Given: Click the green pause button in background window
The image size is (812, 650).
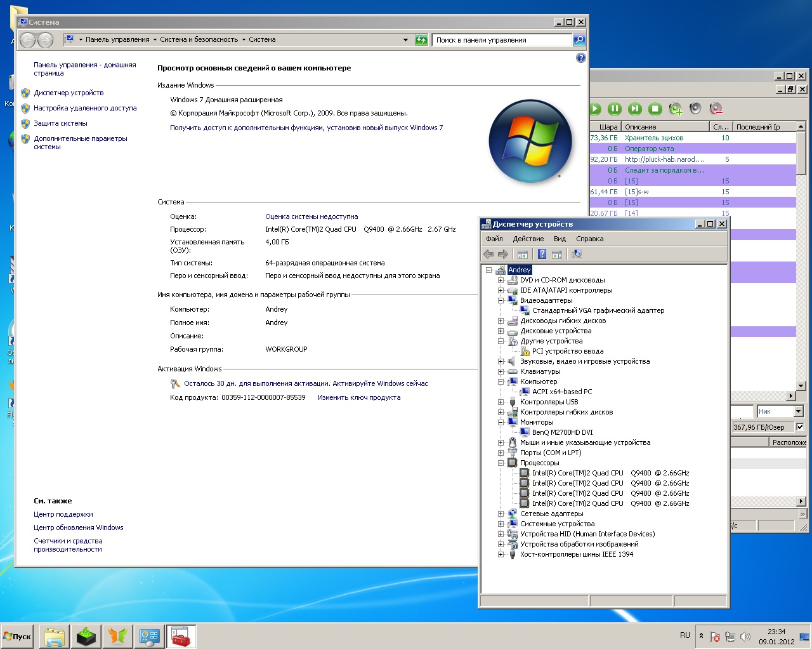Looking at the screenshot, I should [x=615, y=109].
